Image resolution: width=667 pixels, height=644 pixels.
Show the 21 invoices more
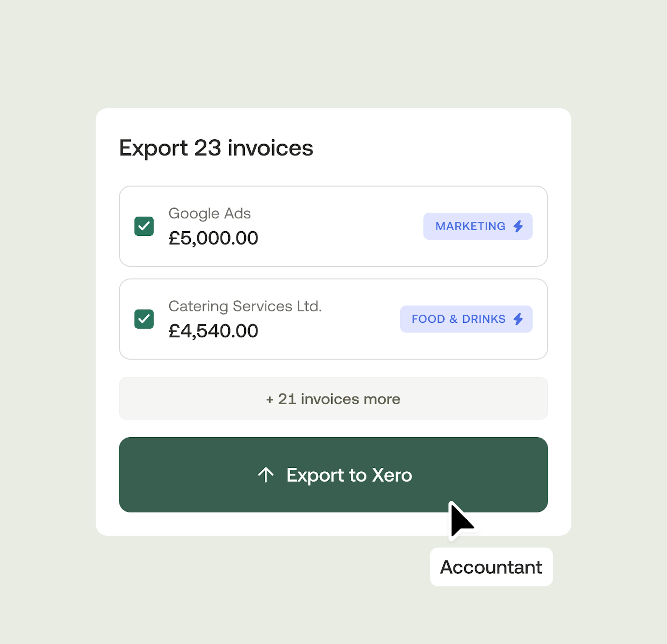pyautogui.click(x=333, y=399)
